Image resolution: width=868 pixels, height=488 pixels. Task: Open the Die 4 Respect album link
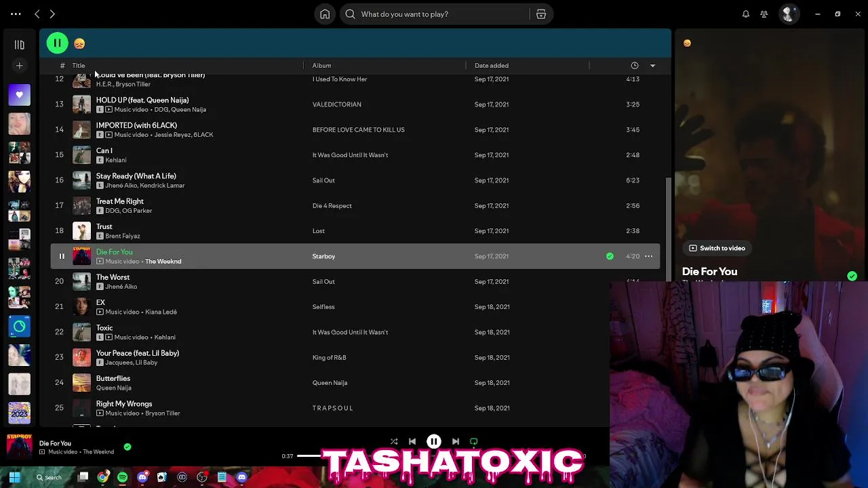[x=332, y=205]
